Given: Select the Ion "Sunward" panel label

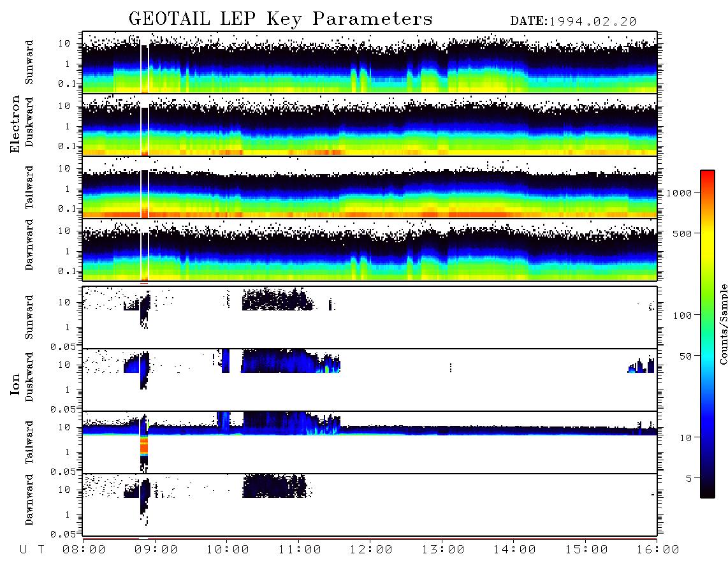Looking at the screenshot, I should (29, 317).
